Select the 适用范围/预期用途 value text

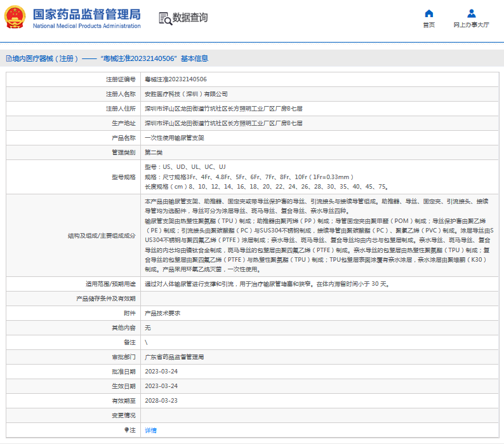pyautogui.click(x=267, y=284)
